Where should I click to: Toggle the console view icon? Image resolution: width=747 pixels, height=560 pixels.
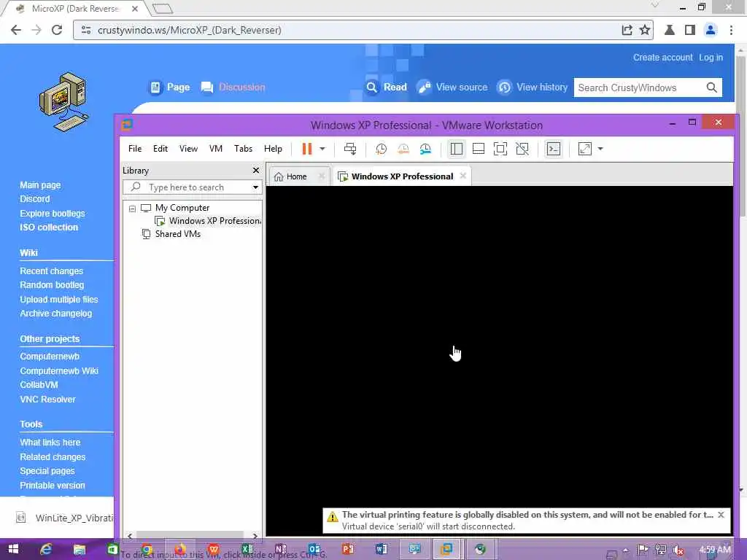click(x=553, y=149)
